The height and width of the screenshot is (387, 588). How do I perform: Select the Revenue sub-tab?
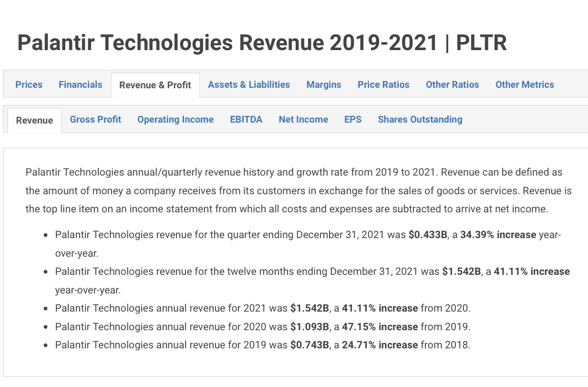pyautogui.click(x=34, y=120)
